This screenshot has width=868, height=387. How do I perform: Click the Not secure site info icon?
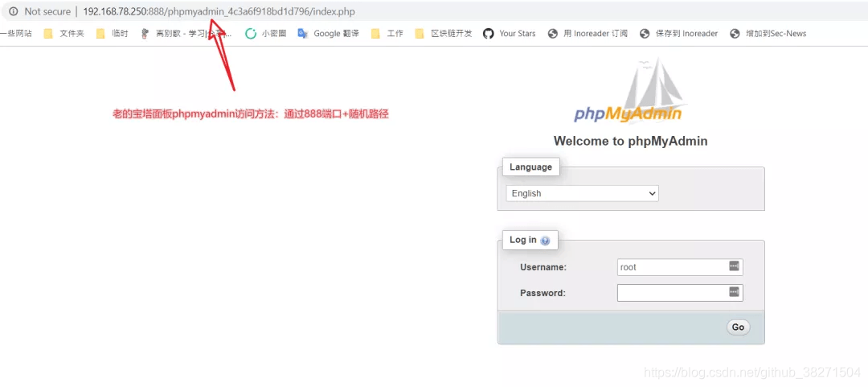tap(14, 11)
